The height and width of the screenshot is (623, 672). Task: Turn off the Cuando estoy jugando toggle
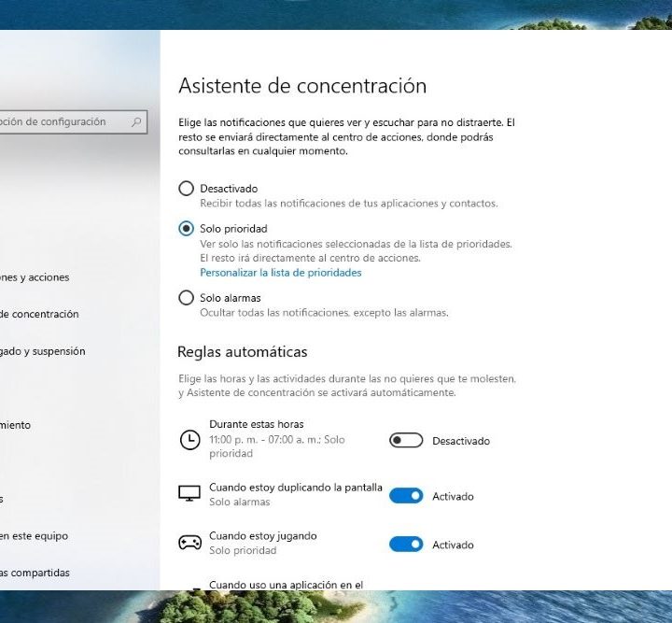(406, 545)
